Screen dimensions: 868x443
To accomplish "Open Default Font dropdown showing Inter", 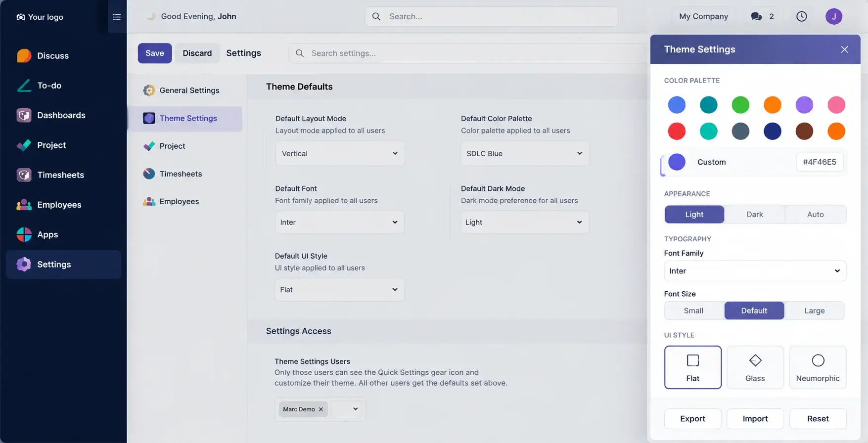I will click(x=340, y=222).
